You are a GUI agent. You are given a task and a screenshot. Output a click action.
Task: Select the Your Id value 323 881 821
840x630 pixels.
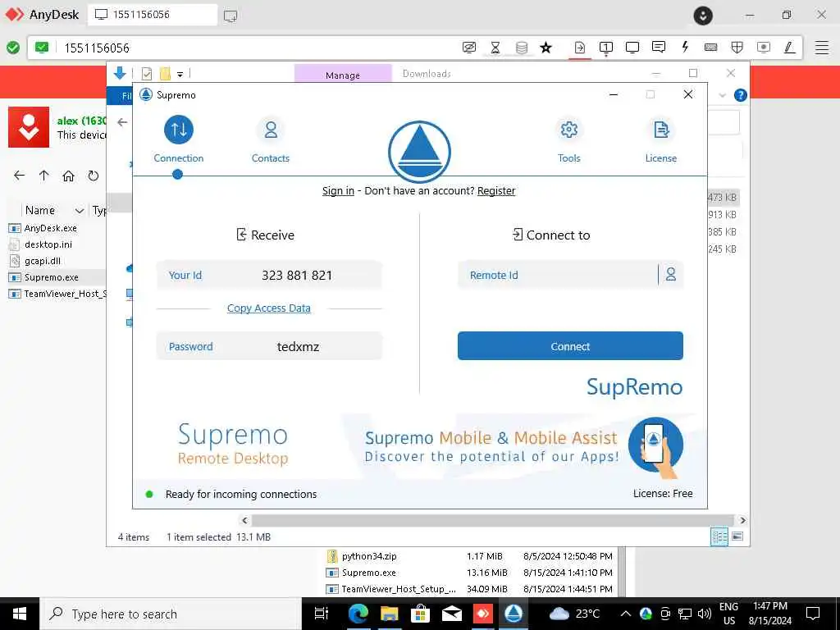[297, 276]
